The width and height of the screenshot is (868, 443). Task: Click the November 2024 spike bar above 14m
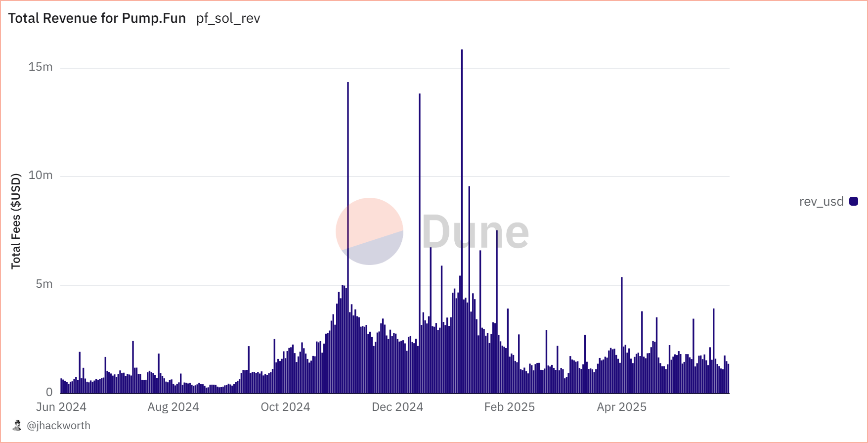click(x=347, y=238)
